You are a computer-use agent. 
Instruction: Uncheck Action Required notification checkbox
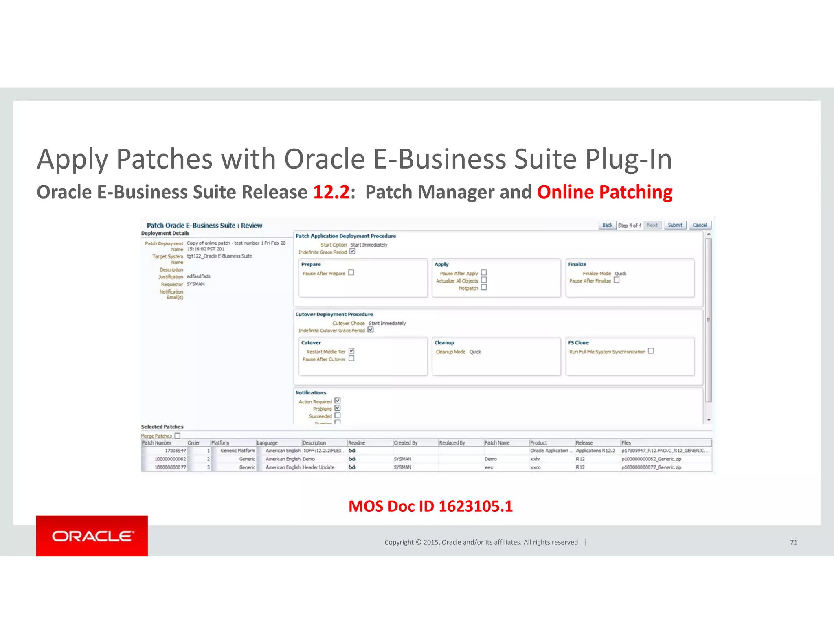[338, 401]
